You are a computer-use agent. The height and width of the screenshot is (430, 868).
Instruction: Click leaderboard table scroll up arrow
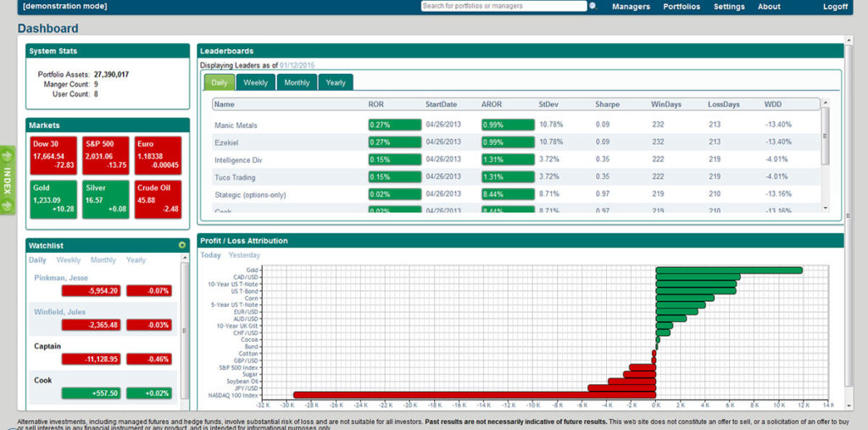[x=826, y=103]
